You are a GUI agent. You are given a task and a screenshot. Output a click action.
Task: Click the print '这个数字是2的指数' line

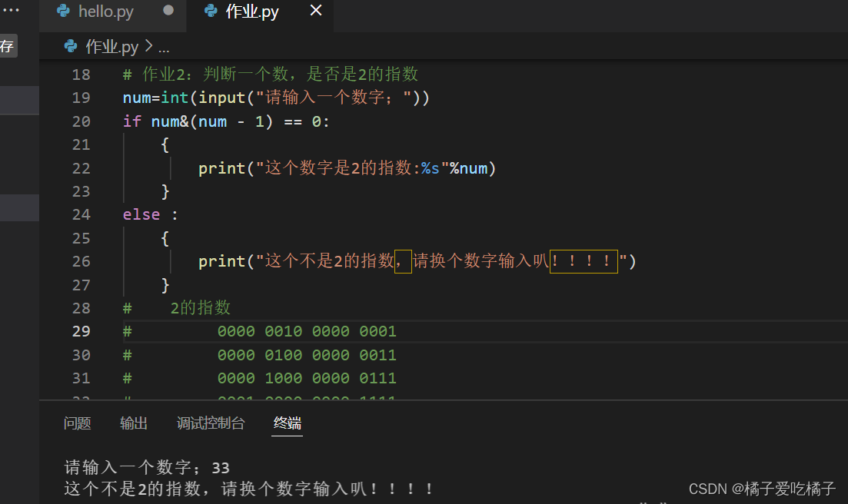(347, 168)
